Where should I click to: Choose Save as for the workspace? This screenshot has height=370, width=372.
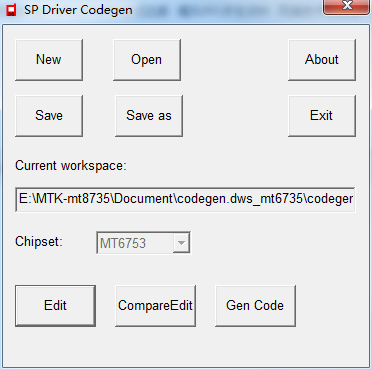[x=149, y=116]
